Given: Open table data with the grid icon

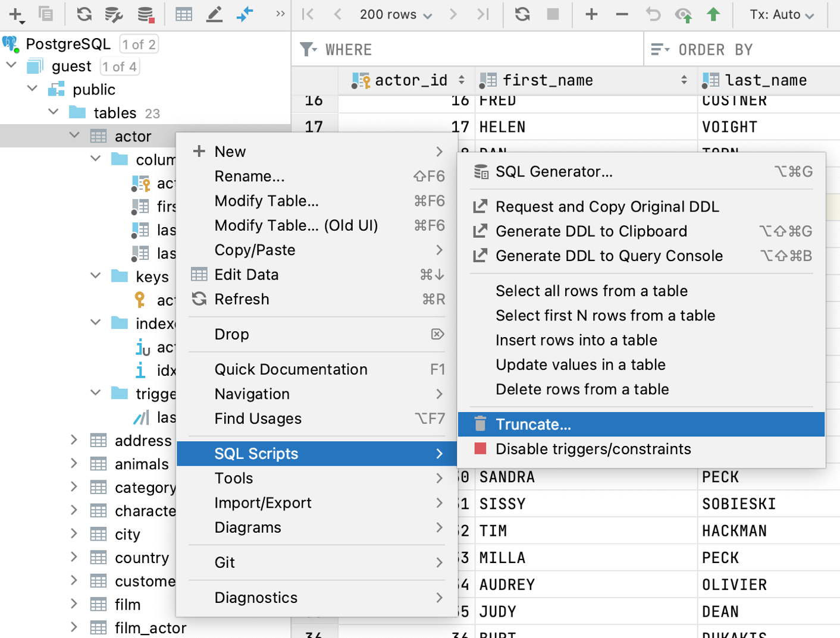Looking at the screenshot, I should (183, 14).
